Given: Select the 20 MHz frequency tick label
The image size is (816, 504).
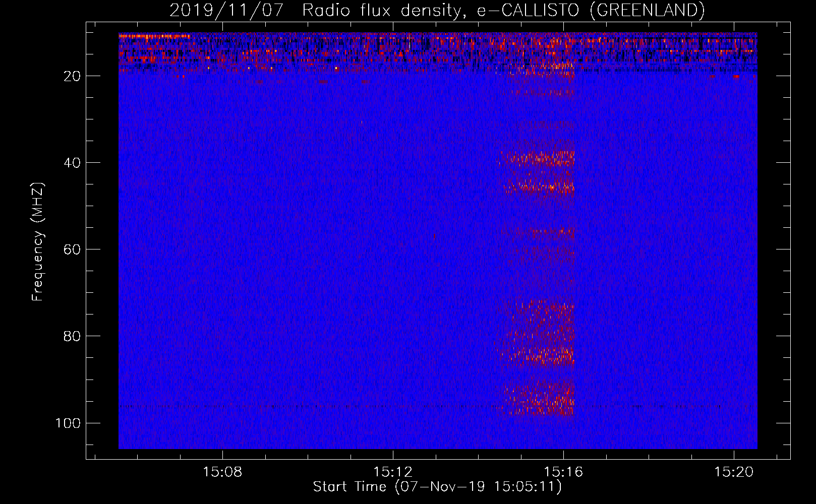Looking at the screenshot, I should 72,76.
